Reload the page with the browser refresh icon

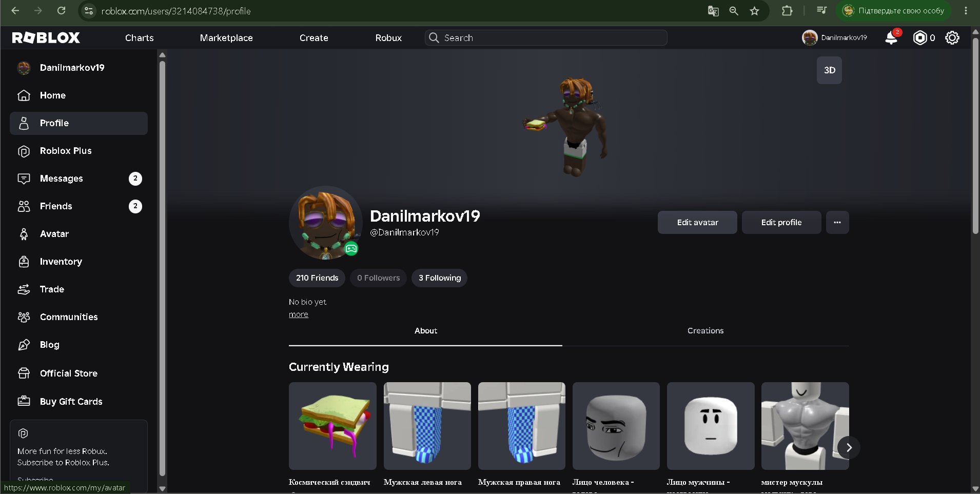(61, 11)
